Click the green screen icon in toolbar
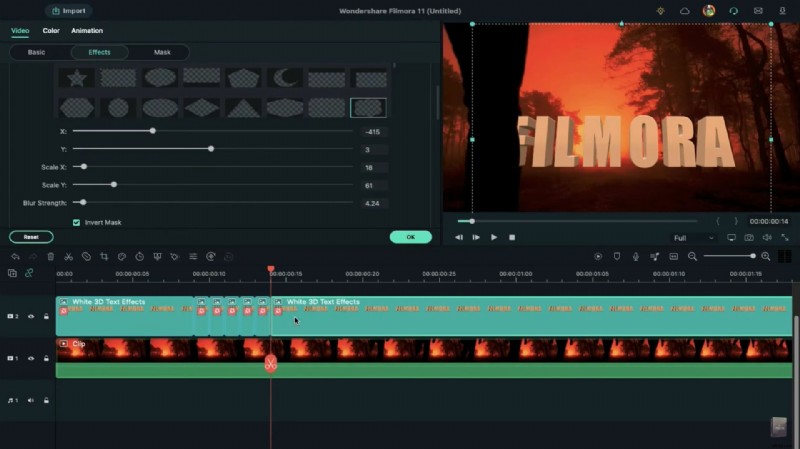The image size is (800, 449). tap(157, 257)
